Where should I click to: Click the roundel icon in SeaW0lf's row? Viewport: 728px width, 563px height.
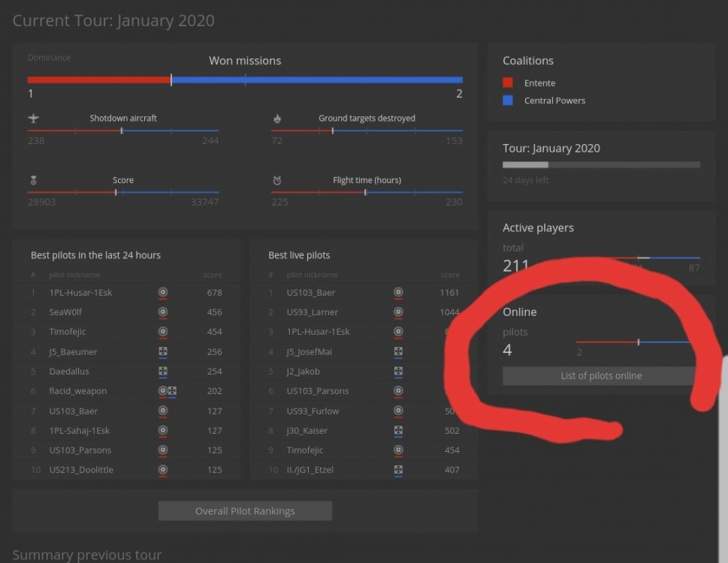[163, 312]
